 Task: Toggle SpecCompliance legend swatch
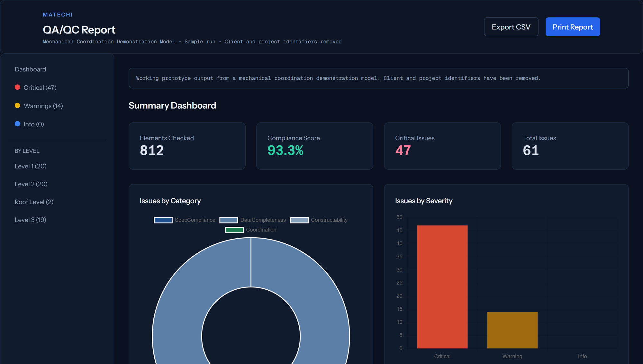click(163, 220)
